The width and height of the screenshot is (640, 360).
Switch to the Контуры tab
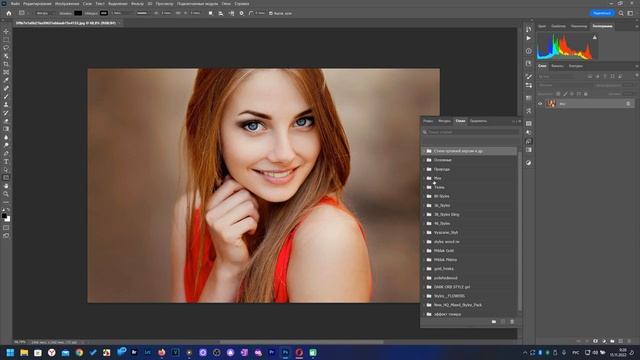pyautogui.click(x=576, y=66)
